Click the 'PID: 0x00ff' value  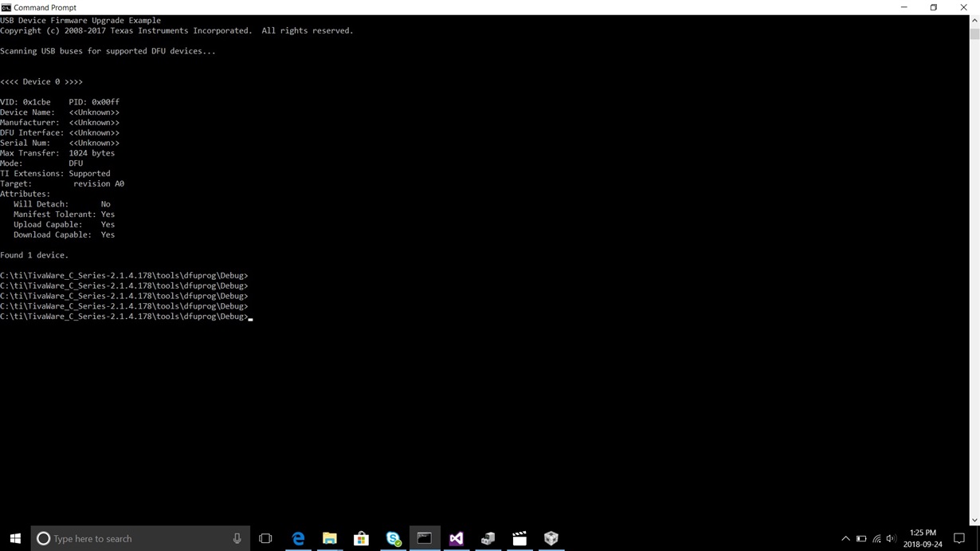(94, 102)
